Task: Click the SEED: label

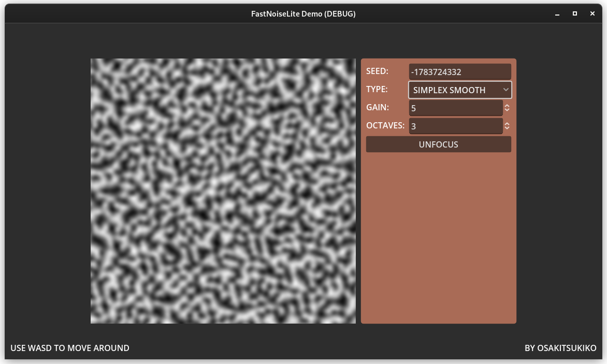Action: click(378, 71)
